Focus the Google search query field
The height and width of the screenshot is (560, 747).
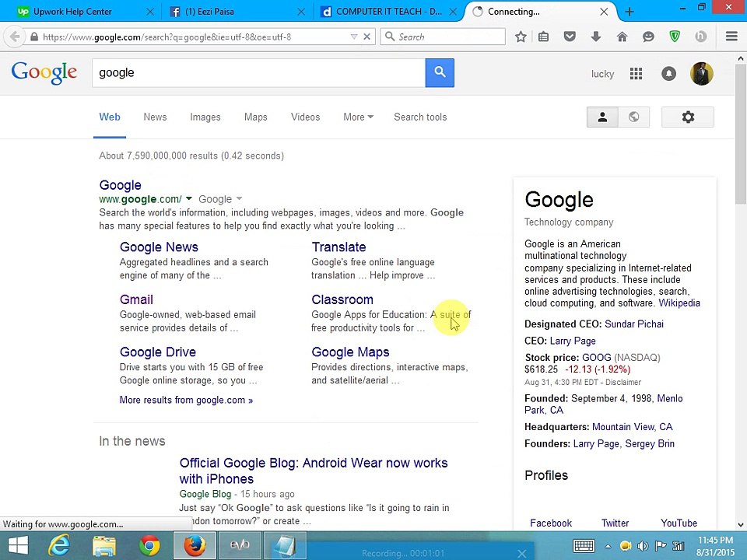tap(258, 73)
